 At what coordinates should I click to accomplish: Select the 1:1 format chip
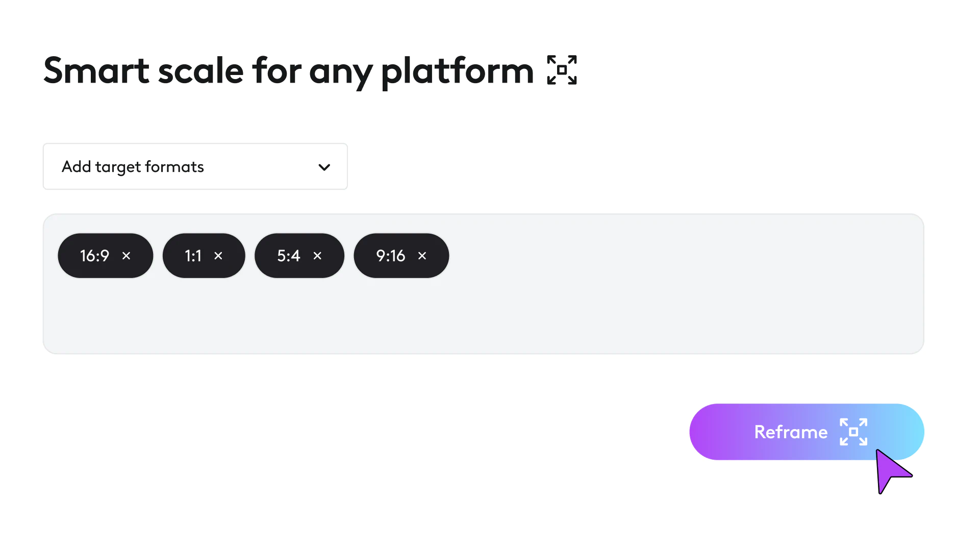pyautogui.click(x=193, y=256)
